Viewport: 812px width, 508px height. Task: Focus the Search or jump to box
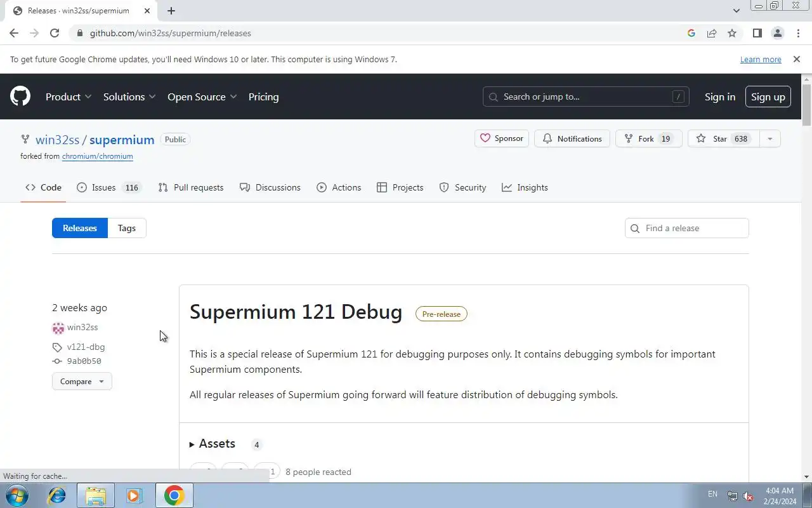pyautogui.click(x=586, y=97)
